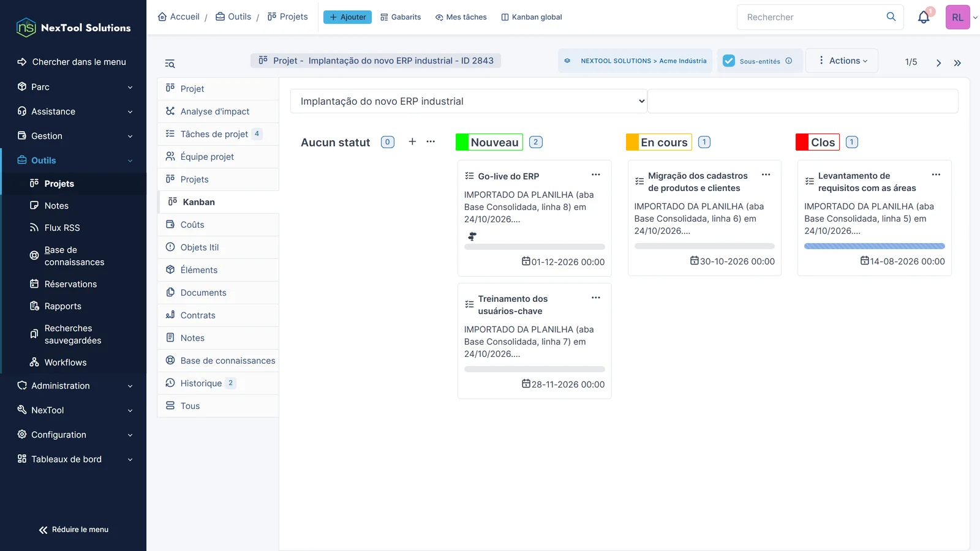The height and width of the screenshot is (551, 980).
Task: Click the milestone icon on Go-live card
Action: (472, 236)
